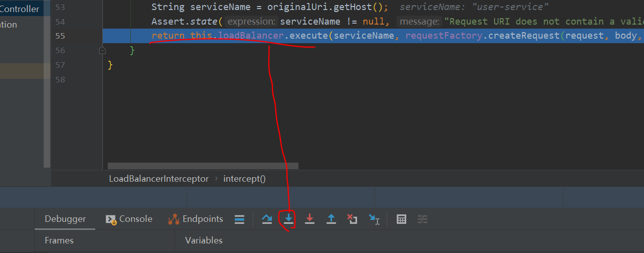This screenshot has height=253, width=644.
Task: Select the Variables panel header
Action: [204, 240]
